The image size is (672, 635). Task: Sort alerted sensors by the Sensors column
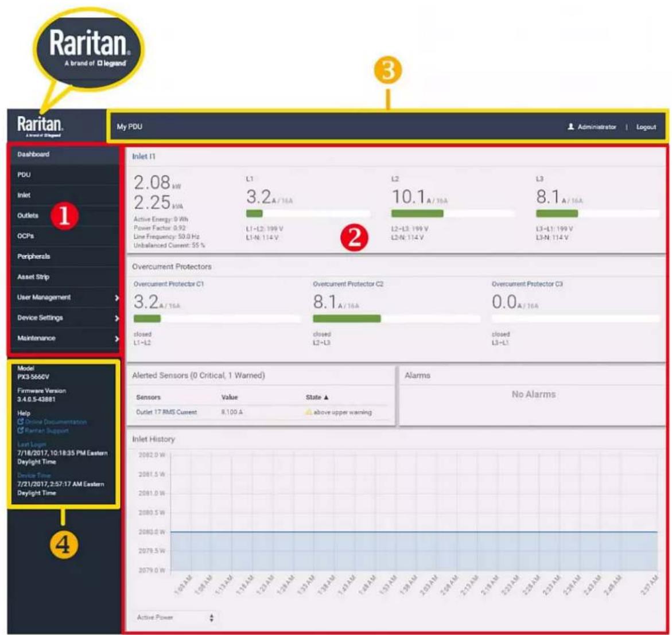pyautogui.click(x=148, y=398)
